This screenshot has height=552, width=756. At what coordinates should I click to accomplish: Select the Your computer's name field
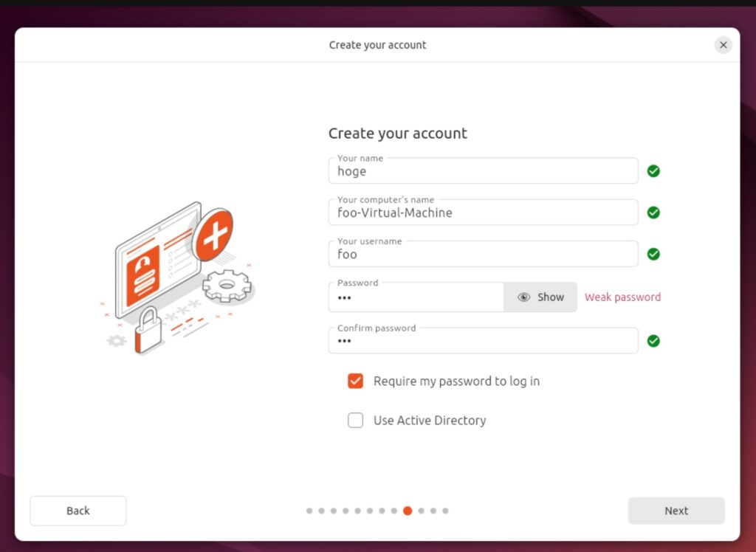pyautogui.click(x=483, y=213)
